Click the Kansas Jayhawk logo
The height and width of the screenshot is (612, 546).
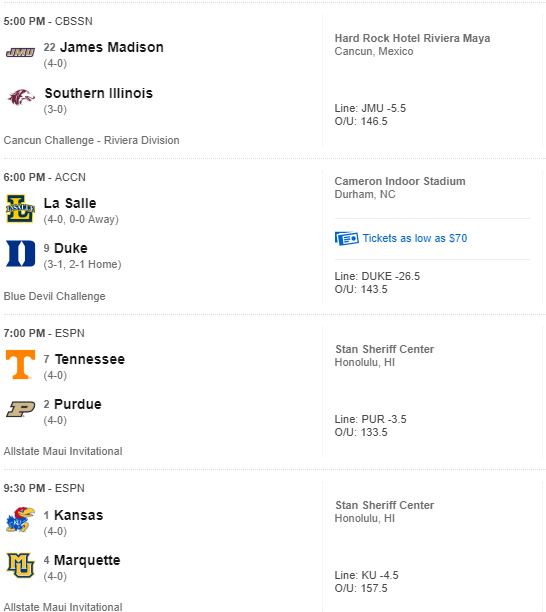tap(21, 520)
